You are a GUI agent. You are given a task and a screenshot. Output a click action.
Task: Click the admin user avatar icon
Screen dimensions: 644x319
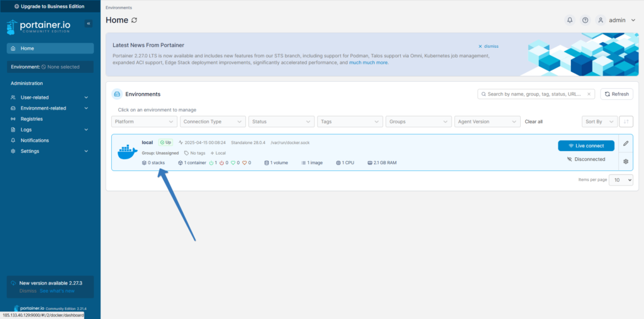tap(601, 20)
